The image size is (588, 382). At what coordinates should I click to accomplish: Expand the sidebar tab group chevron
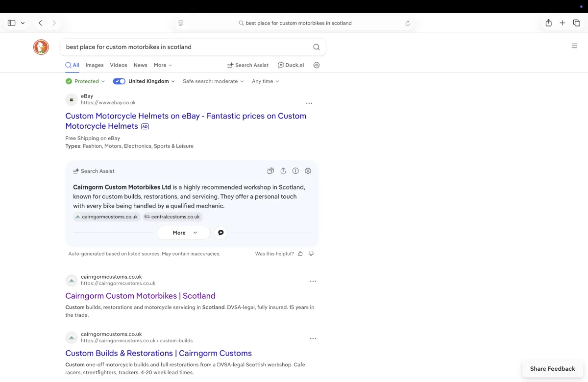pos(23,23)
